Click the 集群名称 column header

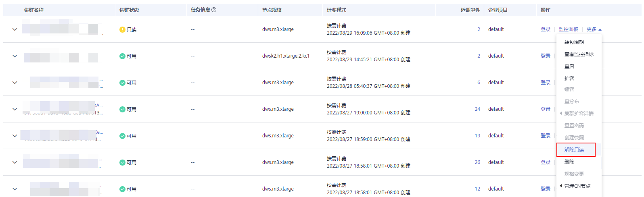click(34, 10)
